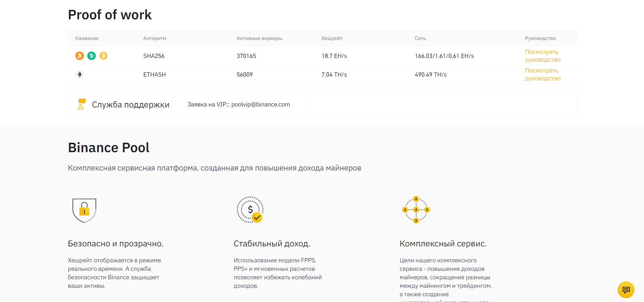Click the dollar checkmark stable income icon

pyautogui.click(x=250, y=209)
